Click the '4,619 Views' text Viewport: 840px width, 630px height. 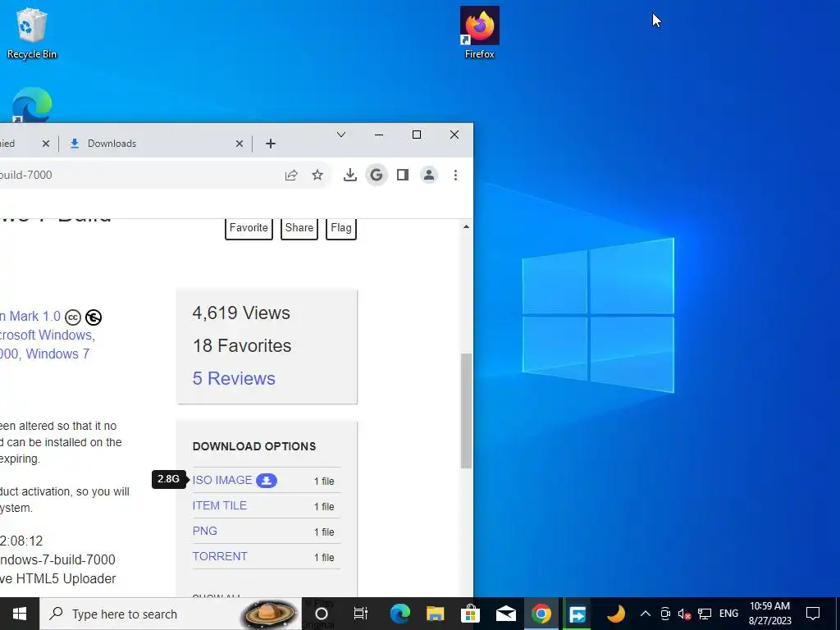coord(241,313)
